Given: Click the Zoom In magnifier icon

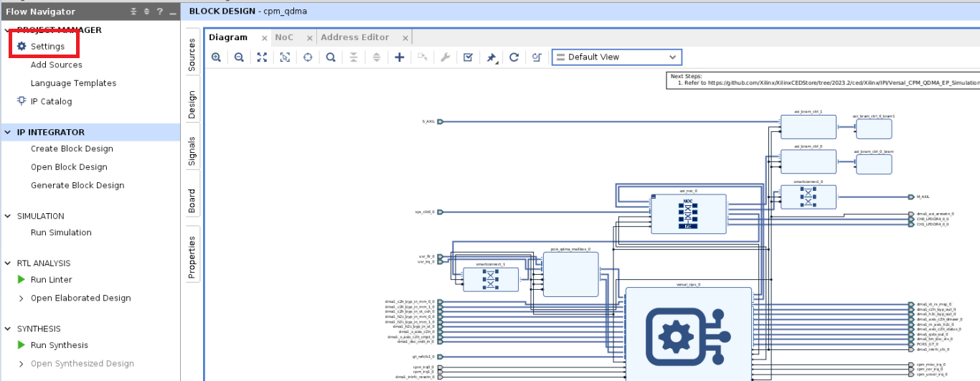Looking at the screenshot, I should 216,57.
